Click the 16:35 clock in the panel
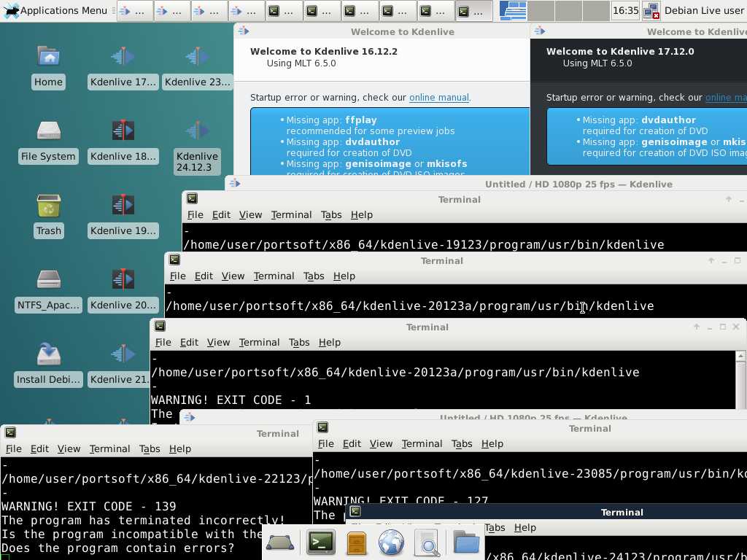Viewport: 747px width, 560px height. point(625,10)
